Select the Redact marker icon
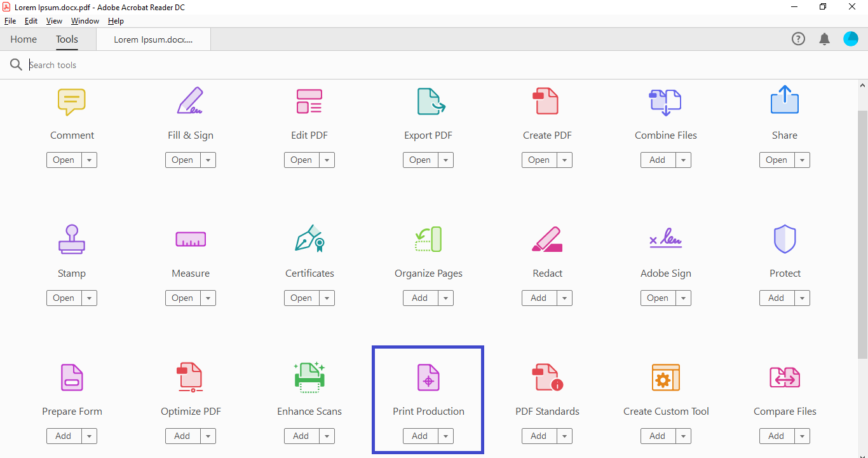 [547, 239]
